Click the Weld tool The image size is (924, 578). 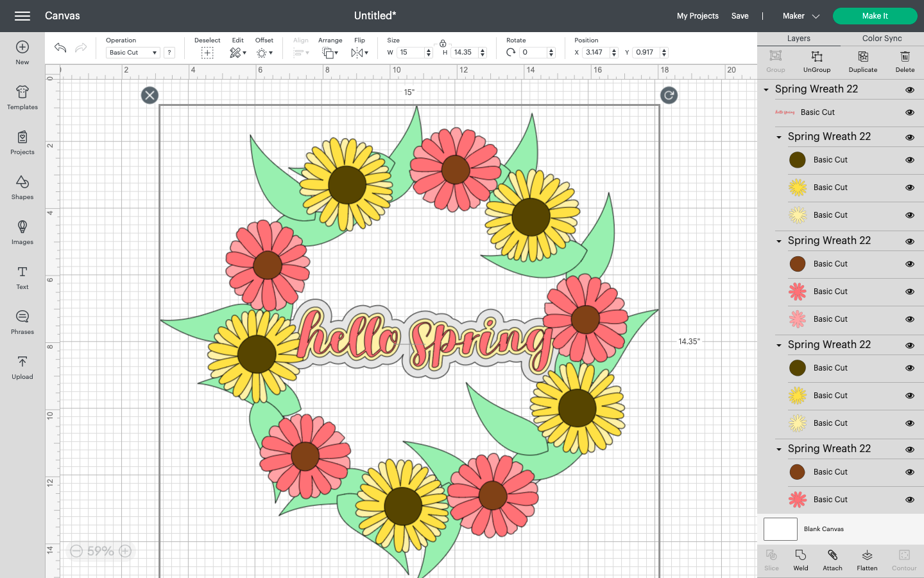(800, 560)
